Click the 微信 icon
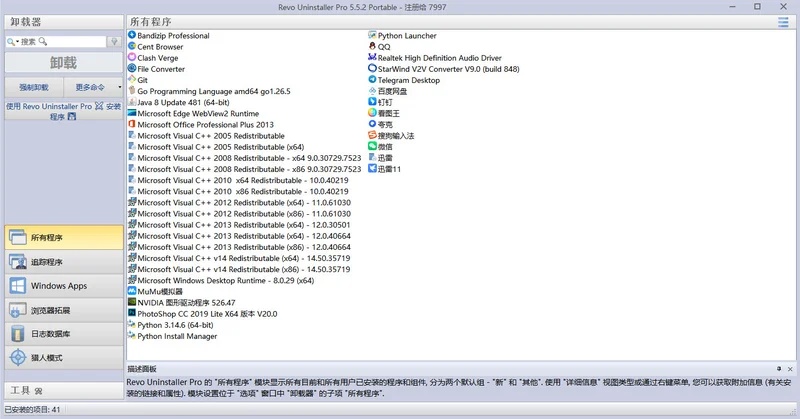The image size is (800, 419). click(x=372, y=146)
